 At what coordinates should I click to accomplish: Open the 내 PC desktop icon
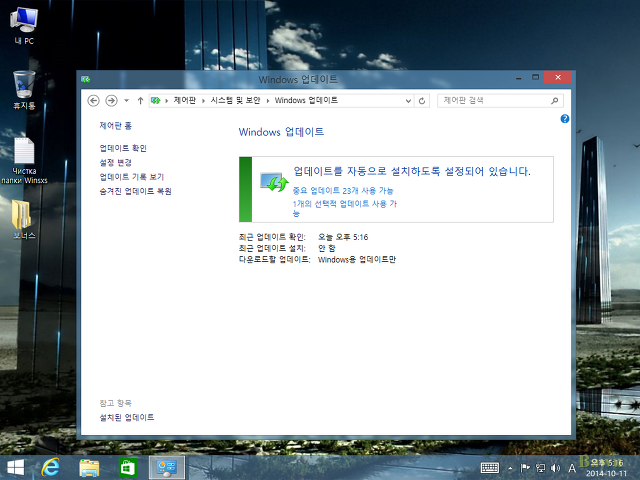click(24, 26)
